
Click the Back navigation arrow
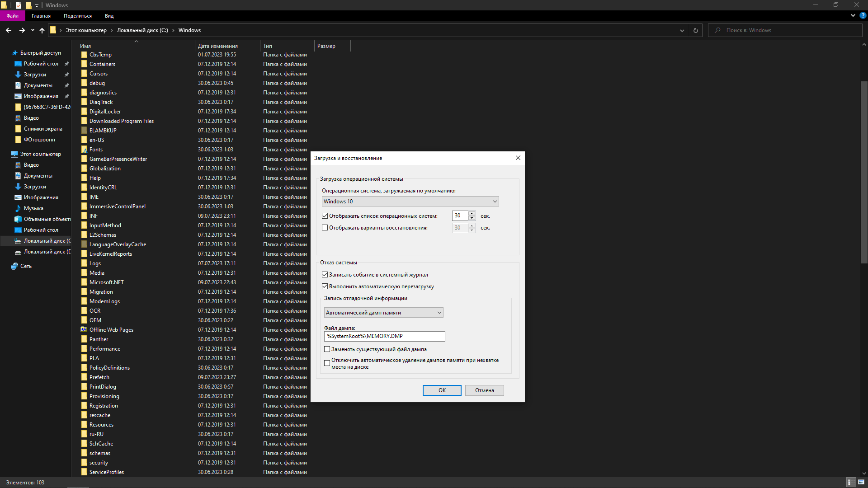pyautogui.click(x=9, y=30)
